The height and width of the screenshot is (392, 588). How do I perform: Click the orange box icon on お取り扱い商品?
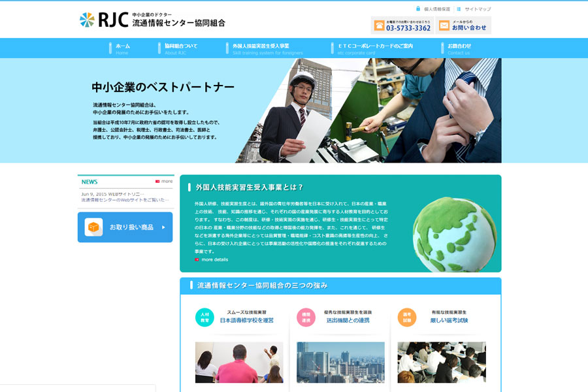(x=93, y=227)
